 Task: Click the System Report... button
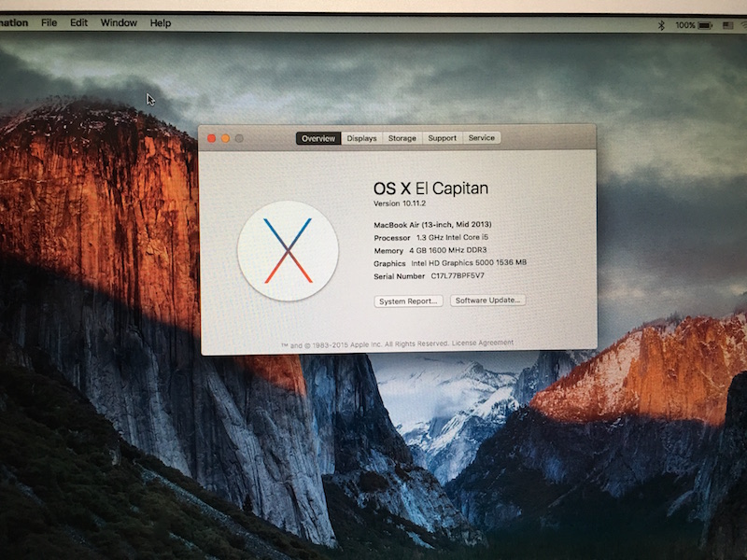[x=408, y=301]
